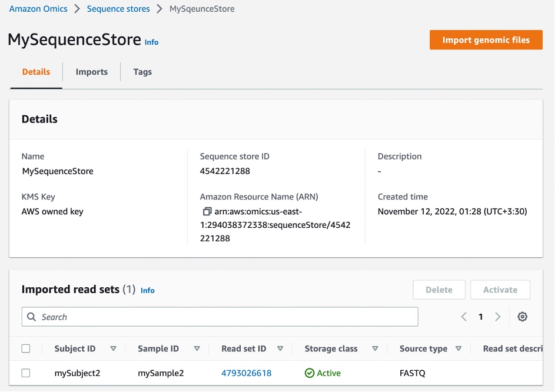
Task: Sort by Storage class arrow
Action: coord(375,348)
